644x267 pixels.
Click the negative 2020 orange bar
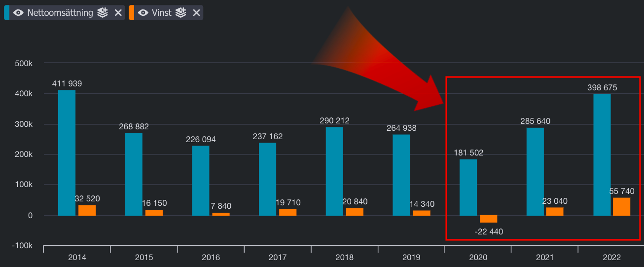[488, 219]
